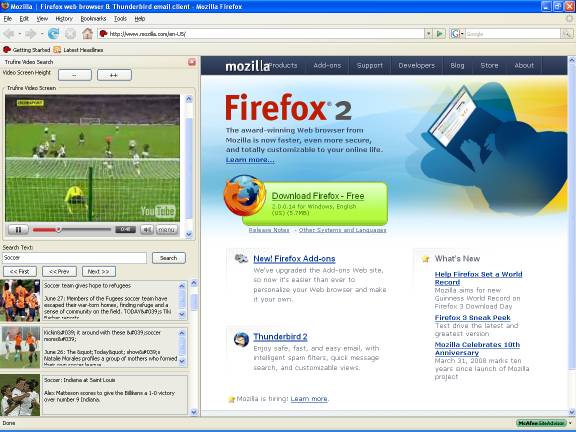Viewport: 576px width, 432px height.
Task: Open the Other Systems and Languages link
Action: pyautogui.click(x=342, y=230)
